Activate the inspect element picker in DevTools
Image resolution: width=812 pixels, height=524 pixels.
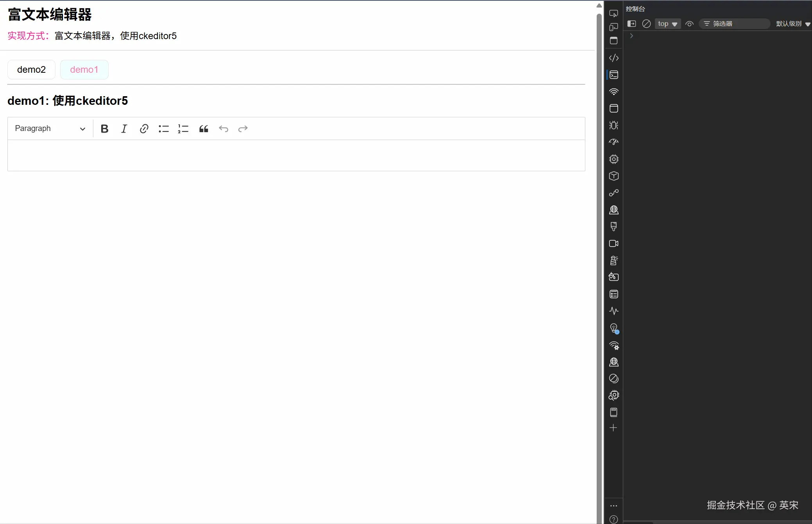613,14
